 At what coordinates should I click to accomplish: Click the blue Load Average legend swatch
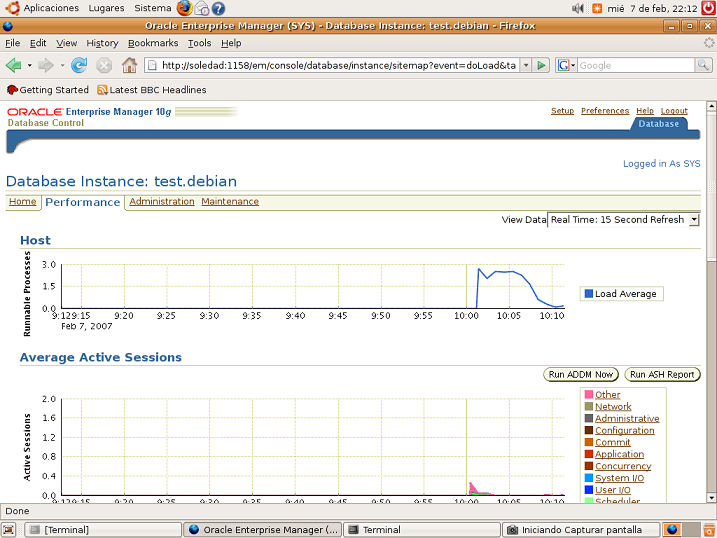pos(588,294)
